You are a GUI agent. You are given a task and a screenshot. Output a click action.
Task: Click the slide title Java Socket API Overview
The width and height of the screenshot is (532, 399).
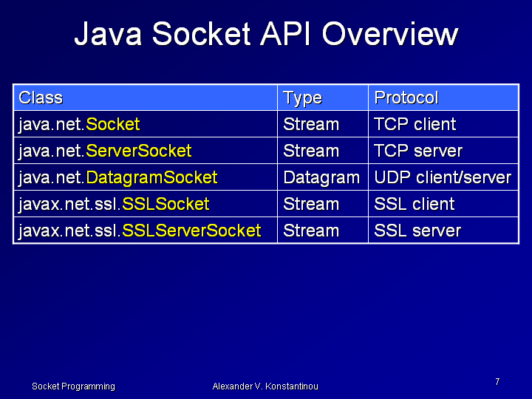click(266, 35)
